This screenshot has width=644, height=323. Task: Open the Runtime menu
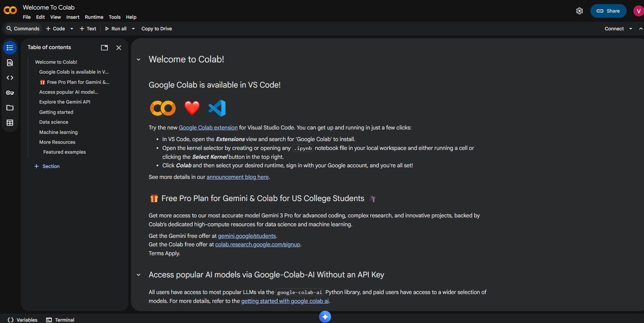pyautogui.click(x=94, y=17)
